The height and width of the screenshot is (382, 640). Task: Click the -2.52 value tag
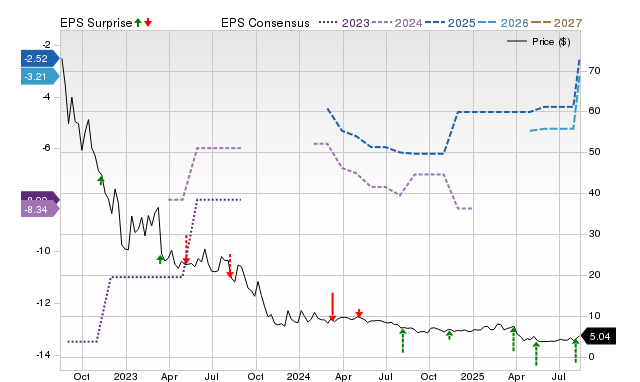coord(40,59)
